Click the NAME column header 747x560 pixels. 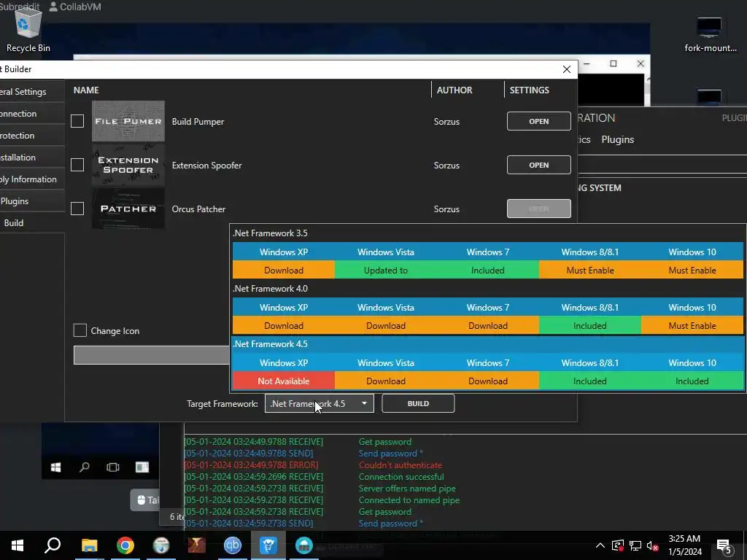(x=86, y=90)
